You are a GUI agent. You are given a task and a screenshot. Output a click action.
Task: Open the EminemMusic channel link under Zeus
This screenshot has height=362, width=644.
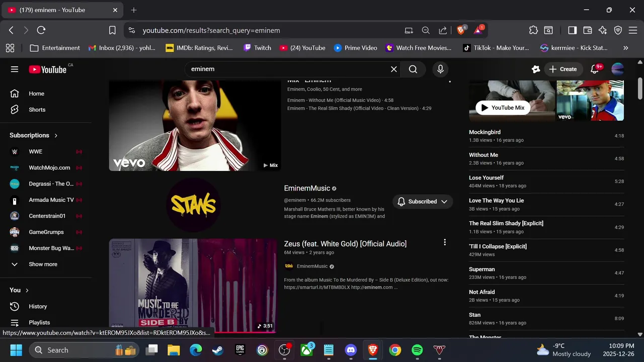[312, 266]
